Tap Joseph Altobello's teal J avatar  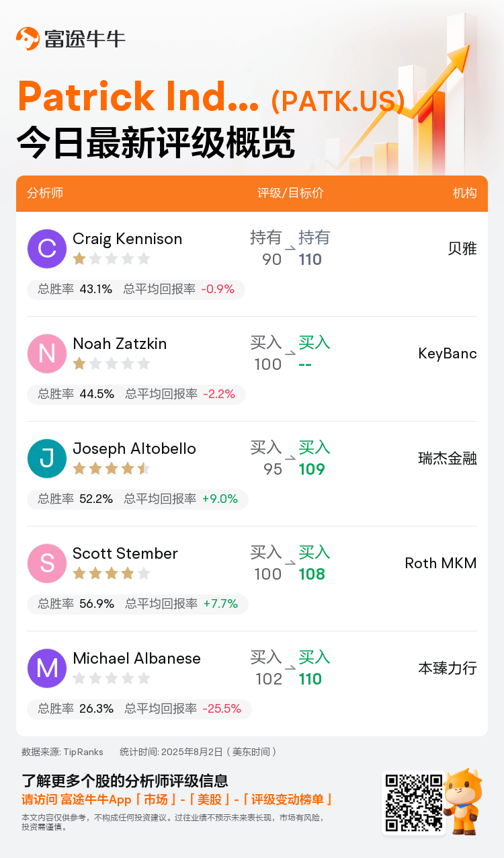[x=47, y=459]
